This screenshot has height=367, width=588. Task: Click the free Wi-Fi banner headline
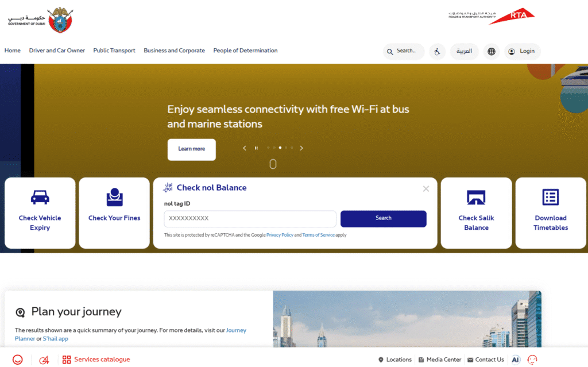pyautogui.click(x=288, y=117)
